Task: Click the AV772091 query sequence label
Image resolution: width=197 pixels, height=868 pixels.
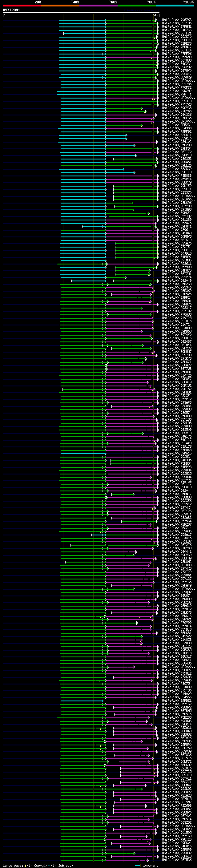Action: [x=11, y=10]
